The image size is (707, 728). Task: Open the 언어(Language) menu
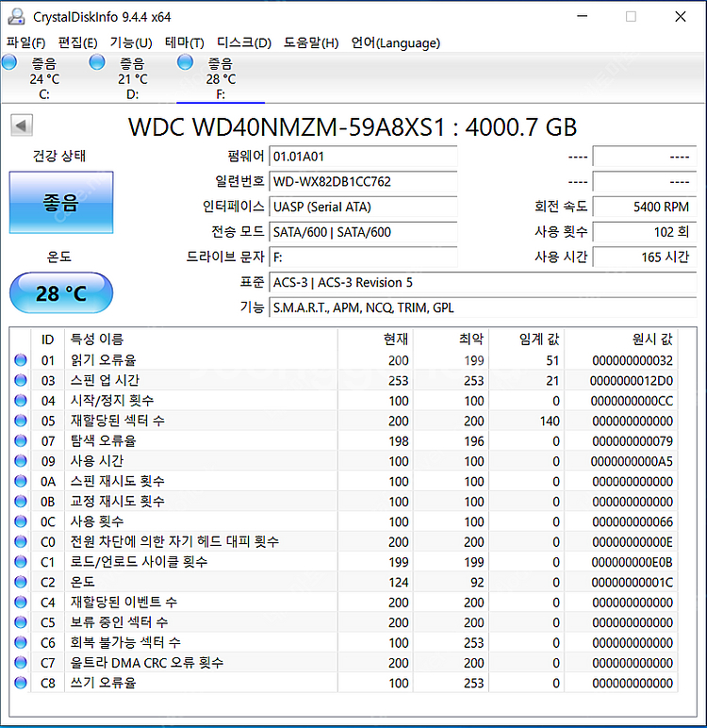coord(396,42)
